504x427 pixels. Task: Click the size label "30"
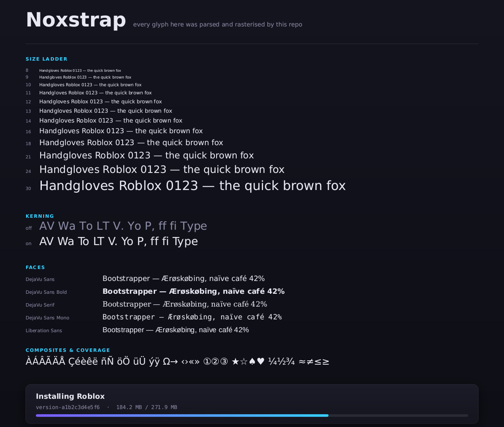[28, 189]
